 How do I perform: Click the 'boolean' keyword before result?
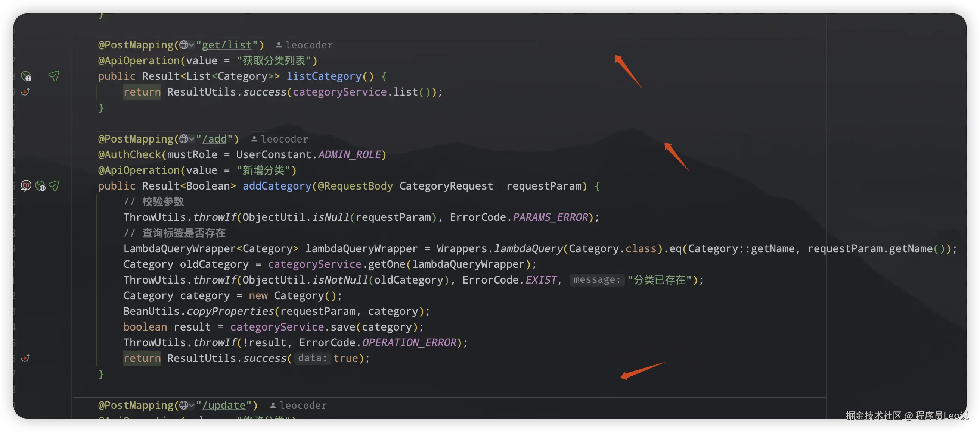(145, 327)
